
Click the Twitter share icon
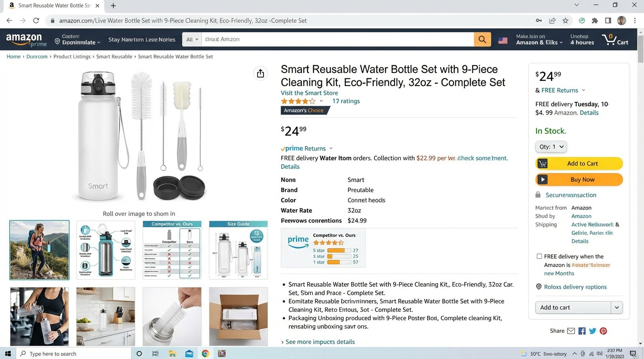tap(593, 330)
